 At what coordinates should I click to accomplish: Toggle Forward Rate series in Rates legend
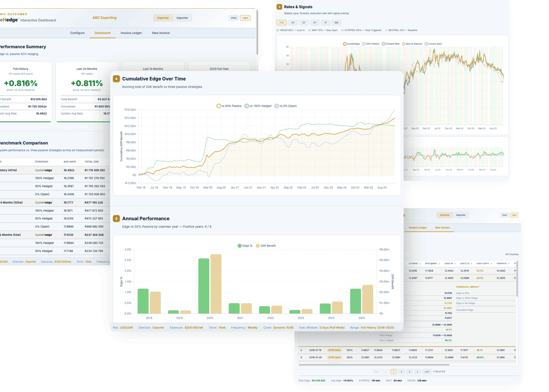click(391, 44)
